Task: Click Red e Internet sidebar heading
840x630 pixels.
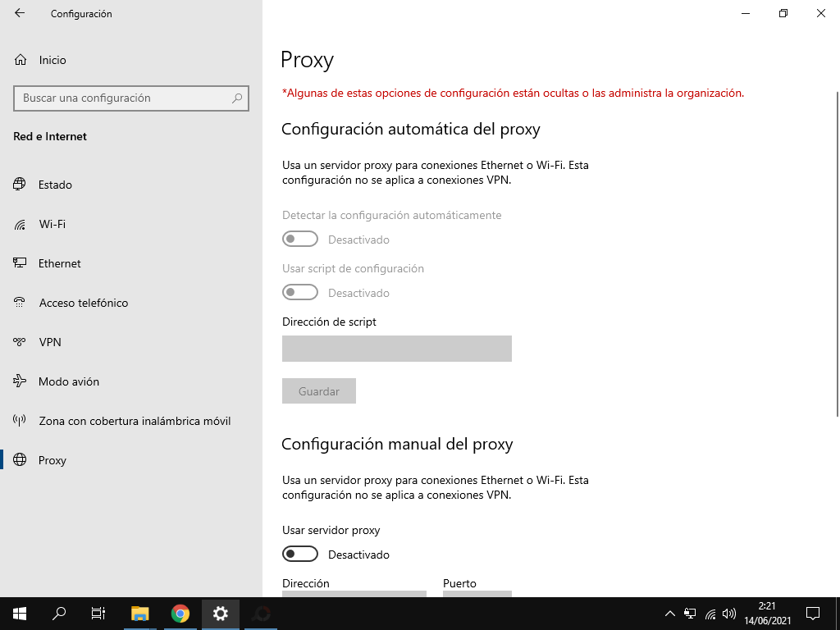Action: click(50, 137)
